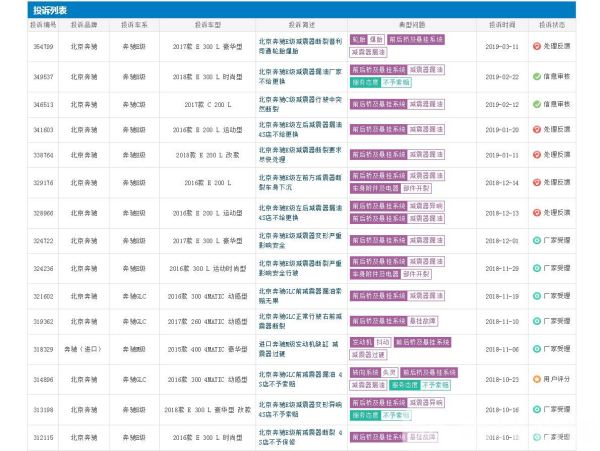Screen dimensions: 600x451
Task: Click the 投诉车型 column header
Action: (208, 24)
